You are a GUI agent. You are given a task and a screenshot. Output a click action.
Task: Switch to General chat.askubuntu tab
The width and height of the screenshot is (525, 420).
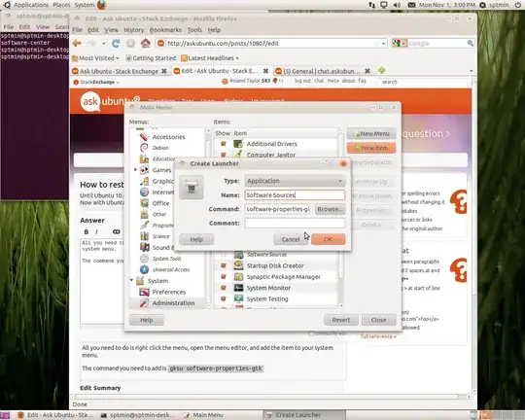point(322,71)
